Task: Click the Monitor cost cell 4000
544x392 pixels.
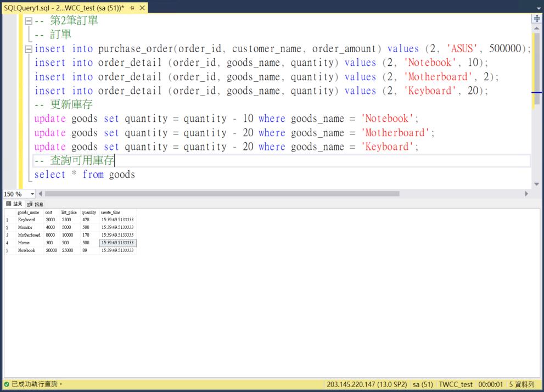Action: [51, 227]
